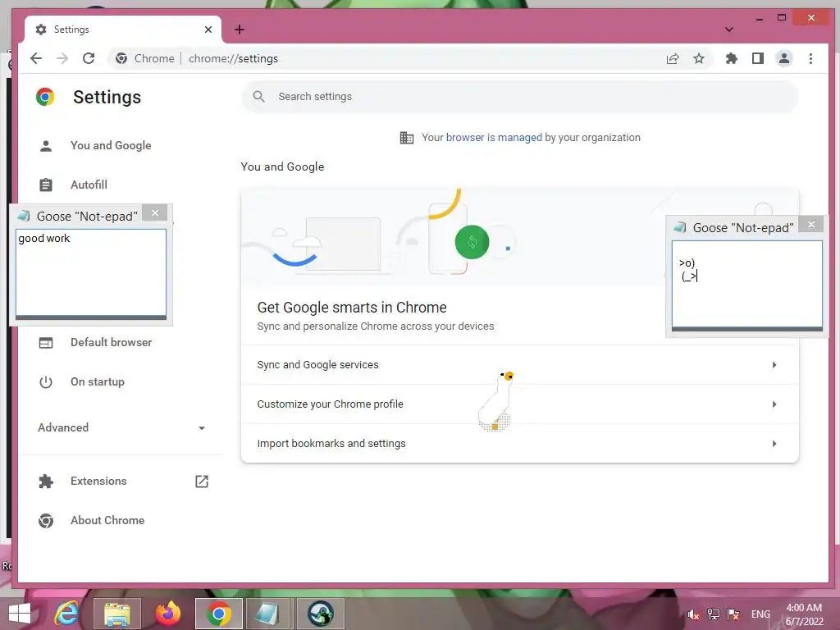Toggle the Chrome side panel icon
The height and width of the screenshot is (630, 840).
point(757,58)
